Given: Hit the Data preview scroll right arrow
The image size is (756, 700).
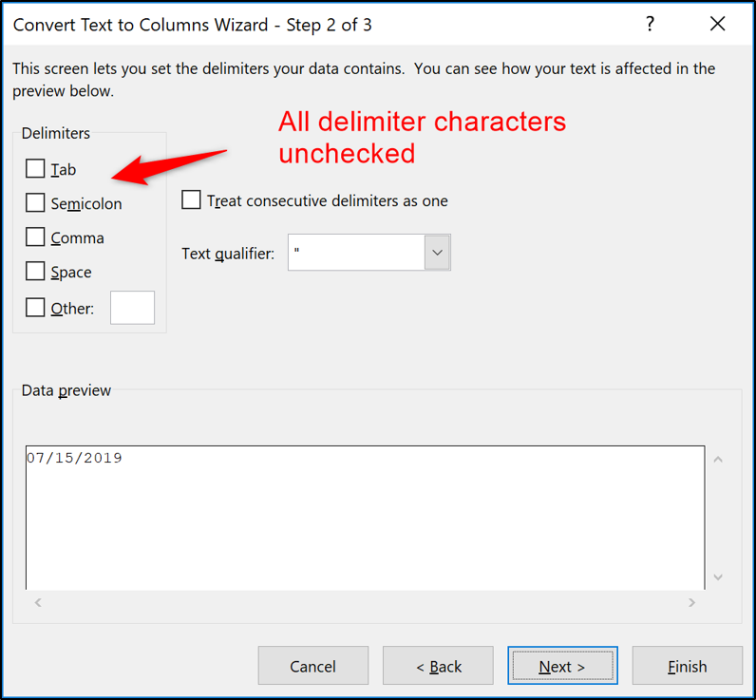Looking at the screenshot, I should [691, 602].
